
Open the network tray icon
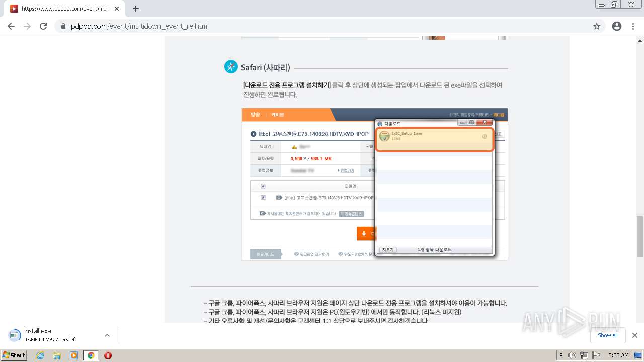584,355
